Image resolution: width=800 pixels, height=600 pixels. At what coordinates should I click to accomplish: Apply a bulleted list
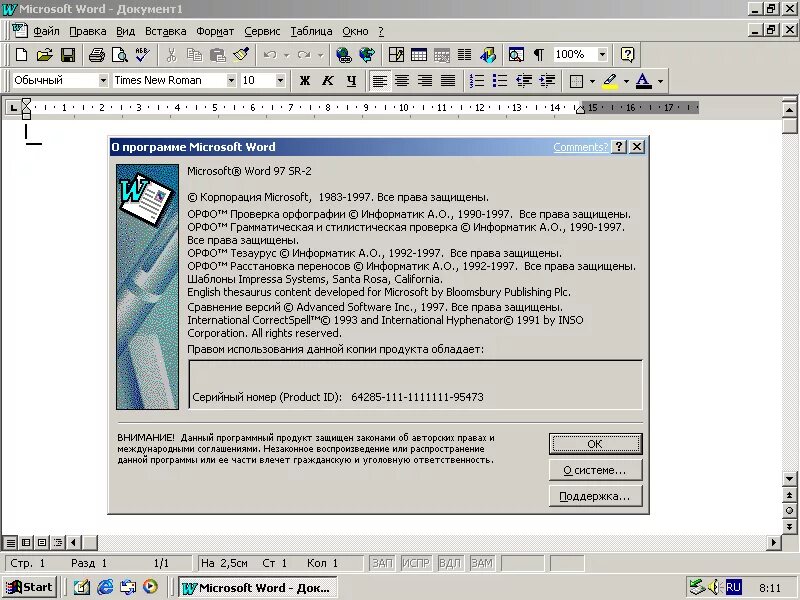499,81
